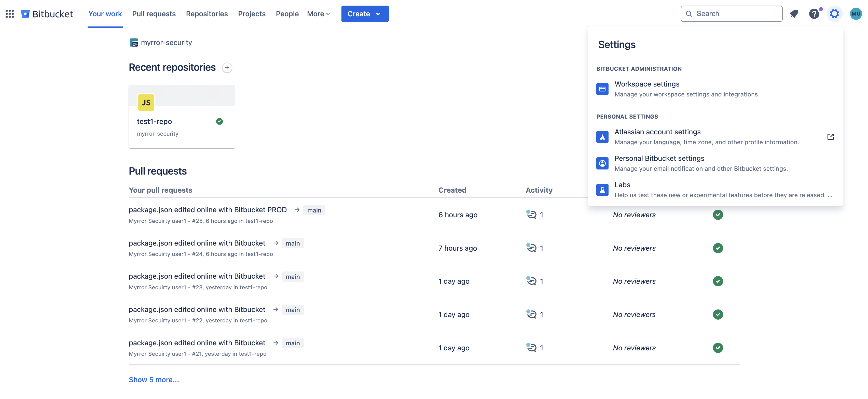Image resolution: width=868 pixels, height=399 pixels.
Task: Open the myrror-security workspace link
Action: click(167, 43)
